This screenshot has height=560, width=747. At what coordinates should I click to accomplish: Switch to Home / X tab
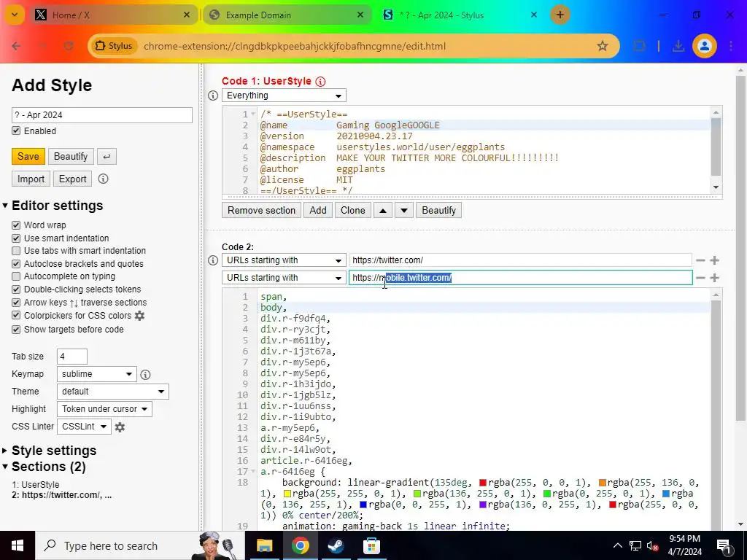[x=113, y=15]
